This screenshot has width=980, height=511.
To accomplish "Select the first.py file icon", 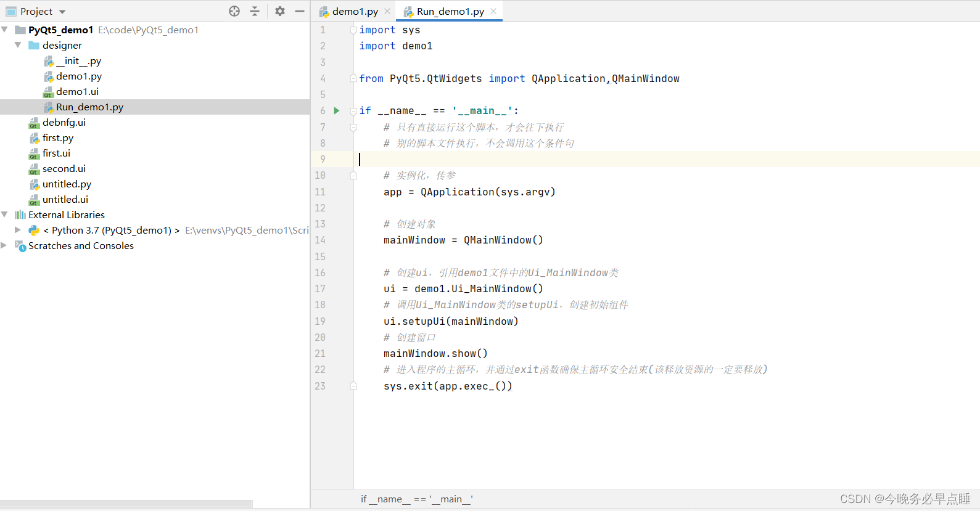I will click(x=35, y=138).
